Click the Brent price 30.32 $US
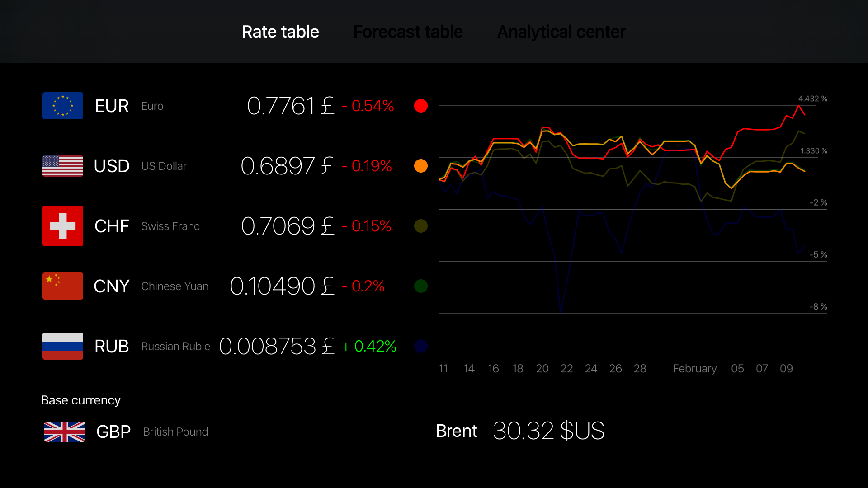The width and height of the screenshot is (868, 488). pos(549,431)
